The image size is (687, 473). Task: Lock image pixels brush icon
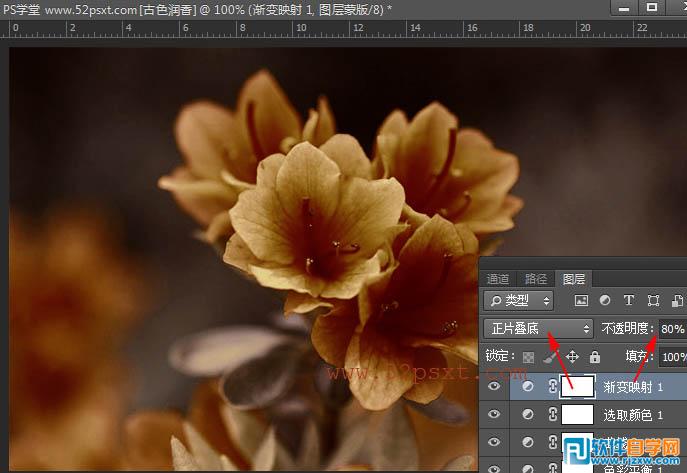point(550,356)
